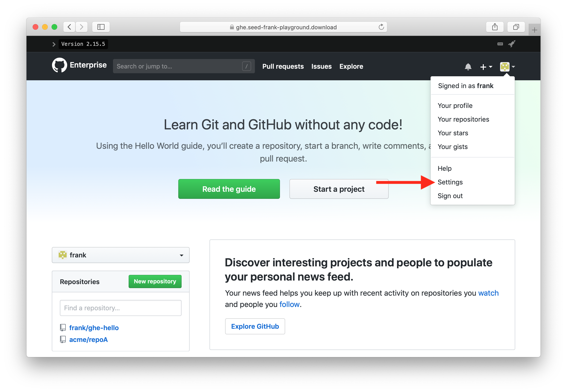Click the Safari share icon

click(x=495, y=27)
